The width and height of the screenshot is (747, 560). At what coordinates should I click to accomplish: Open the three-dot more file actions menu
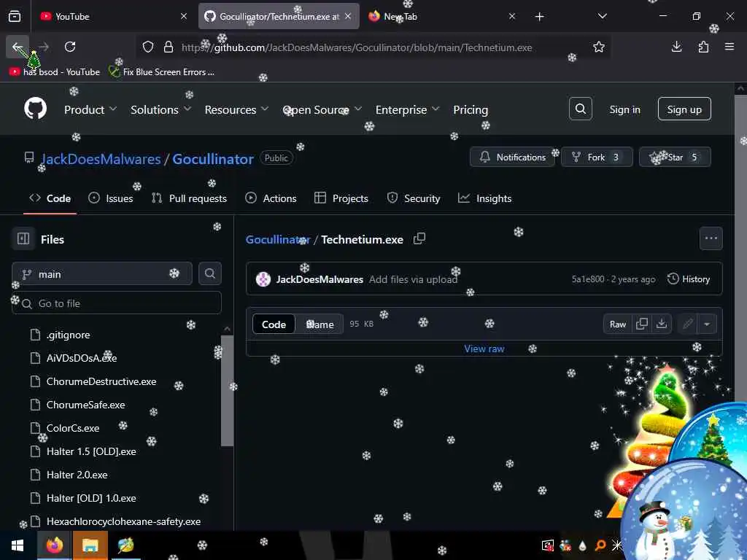point(711,238)
